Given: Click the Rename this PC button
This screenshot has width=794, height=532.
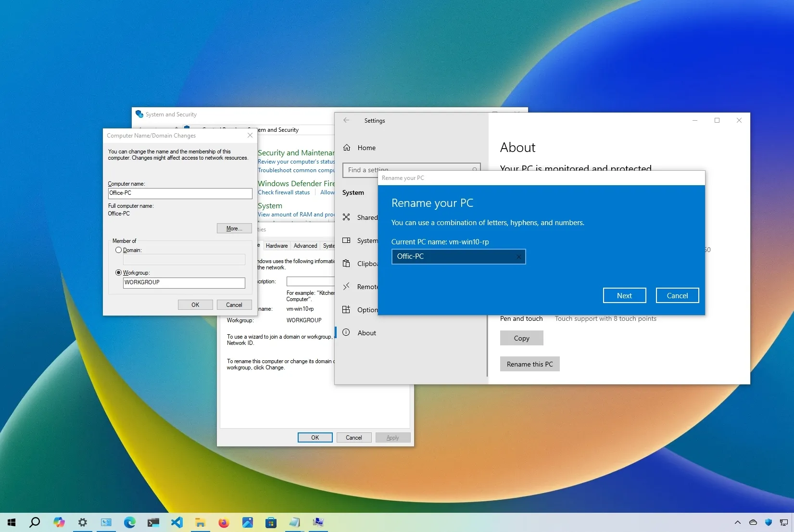Looking at the screenshot, I should tap(529, 364).
